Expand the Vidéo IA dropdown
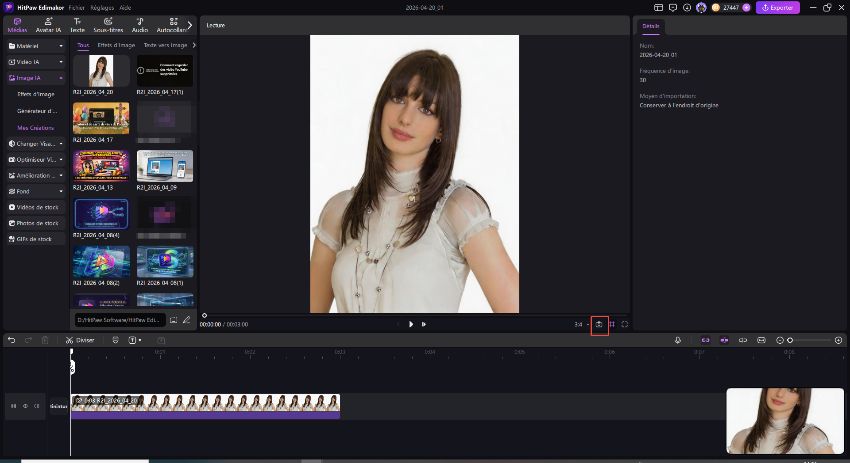Screen dimensions: 850x463 [36, 62]
